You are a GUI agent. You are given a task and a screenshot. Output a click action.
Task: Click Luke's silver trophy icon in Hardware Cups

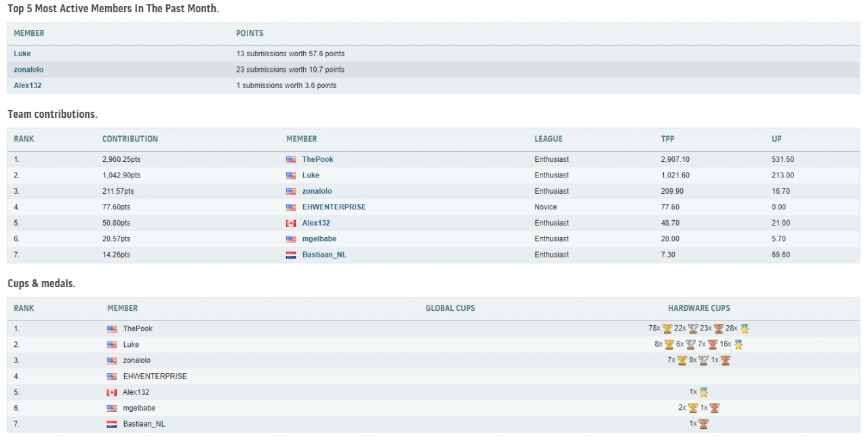pos(690,345)
